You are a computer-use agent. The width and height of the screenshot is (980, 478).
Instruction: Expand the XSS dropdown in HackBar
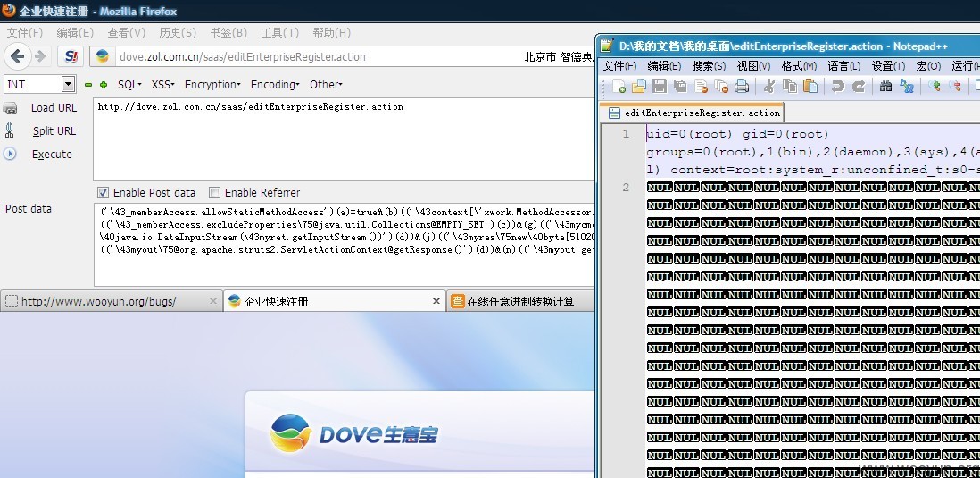coord(162,85)
